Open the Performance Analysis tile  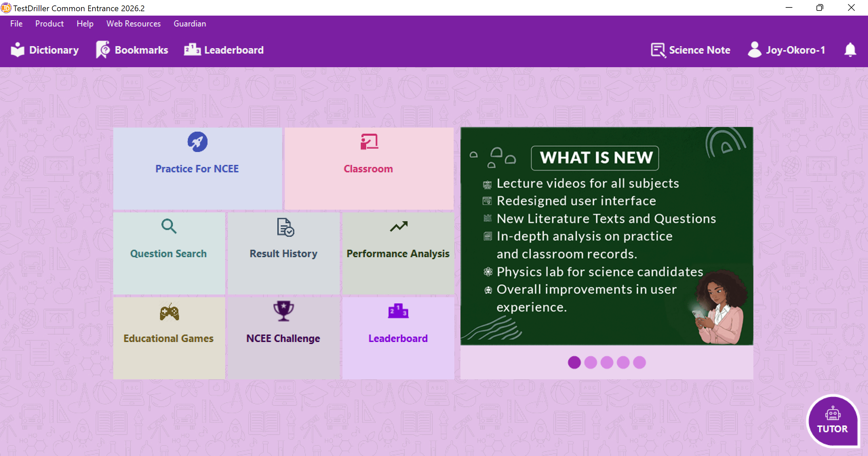point(398,253)
